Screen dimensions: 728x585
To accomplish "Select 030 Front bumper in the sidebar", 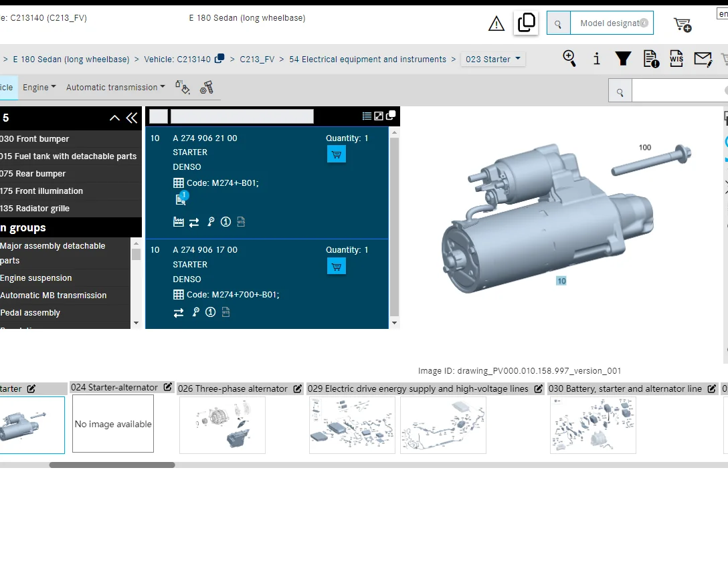I will [35, 139].
